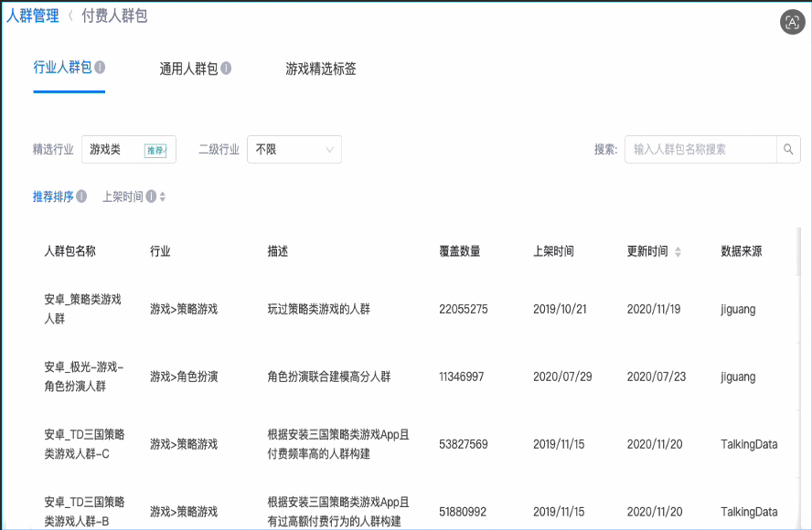Click the 推荐 badge inside 精选行业 field
This screenshot has height=530, width=812.
click(155, 150)
